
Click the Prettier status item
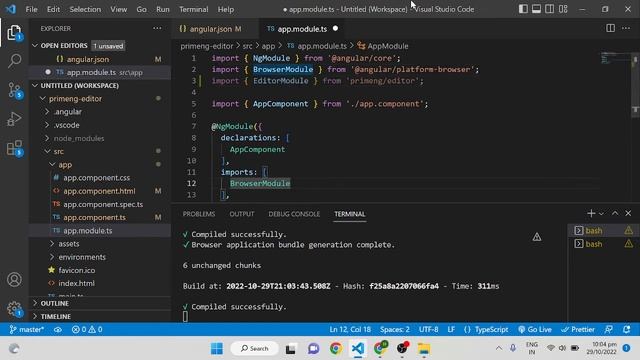pos(578,329)
